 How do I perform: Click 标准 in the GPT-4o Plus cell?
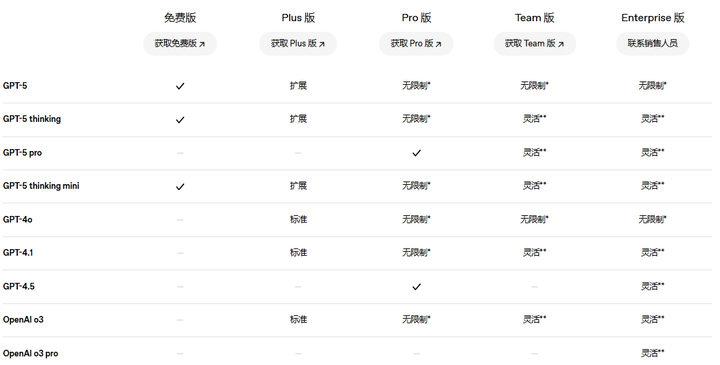[x=298, y=219]
